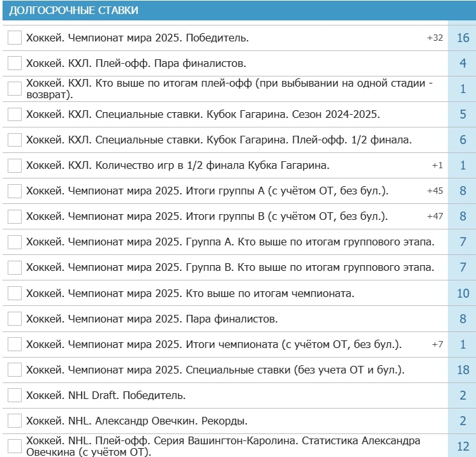Open Чемпионат мира 2025 Итоги группы A

pos(207,191)
